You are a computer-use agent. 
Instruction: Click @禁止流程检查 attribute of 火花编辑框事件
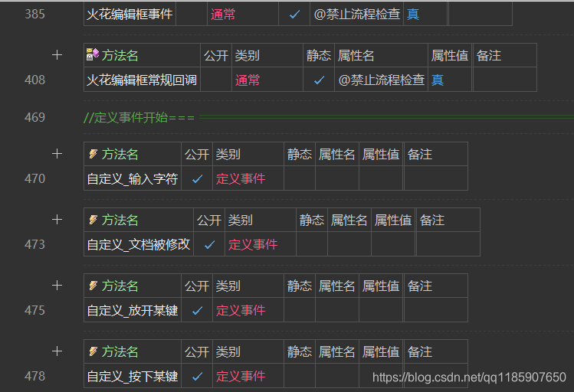(356, 15)
